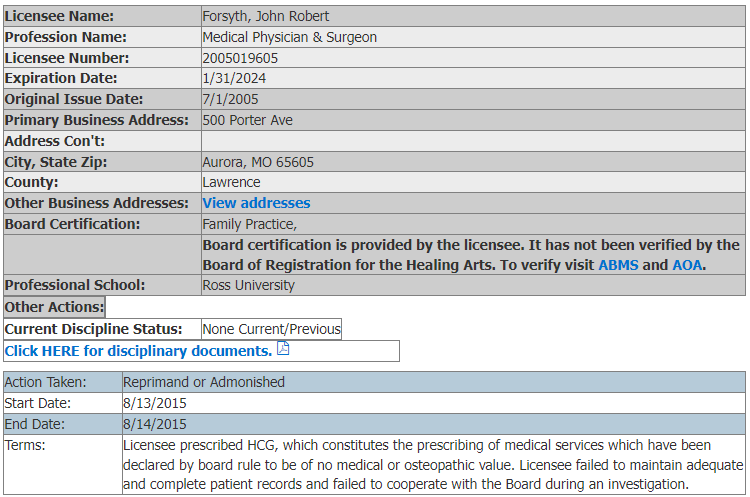The width and height of the screenshot is (750, 497).
Task: Click the Reprimand or Admonished action cell
Action: click(x=203, y=382)
